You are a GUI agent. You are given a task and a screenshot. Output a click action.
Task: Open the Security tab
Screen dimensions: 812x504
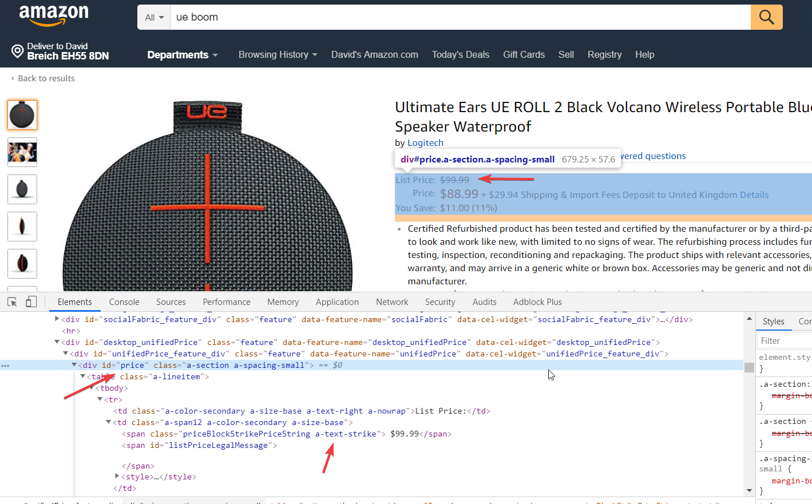pyautogui.click(x=440, y=302)
